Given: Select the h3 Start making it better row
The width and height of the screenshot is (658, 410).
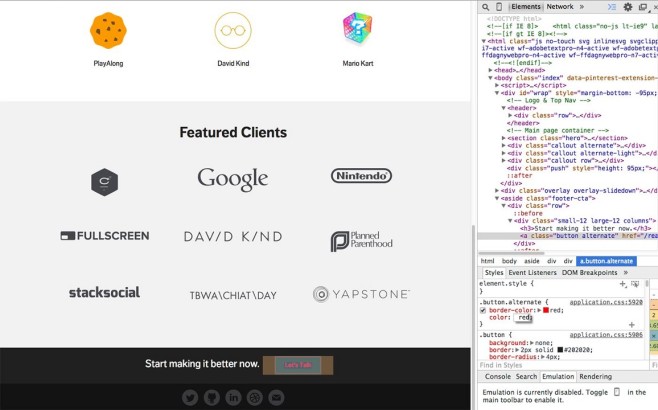Looking at the screenshot, I should pyautogui.click(x=585, y=228).
